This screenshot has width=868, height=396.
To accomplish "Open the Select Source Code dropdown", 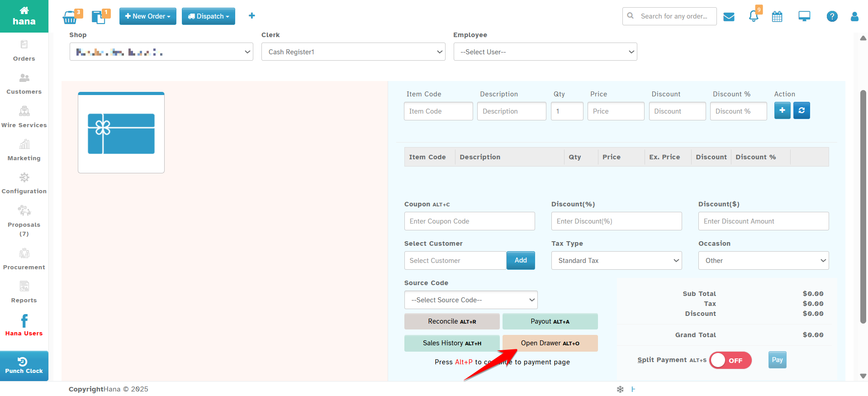I will pyautogui.click(x=471, y=300).
